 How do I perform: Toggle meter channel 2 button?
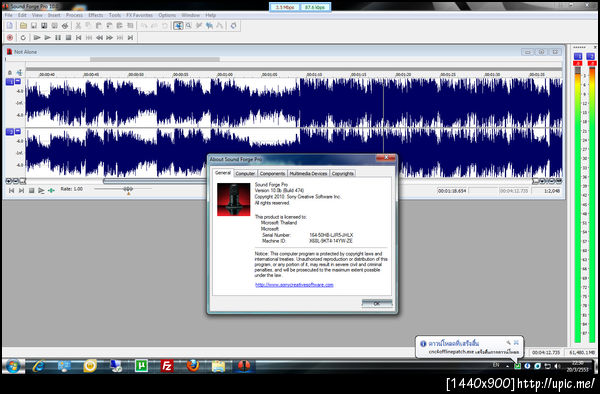591,56
